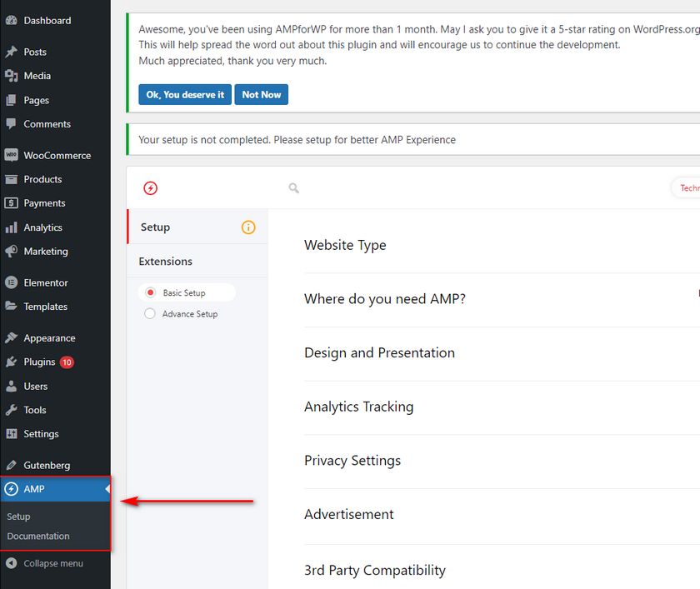The width and height of the screenshot is (700, 589).
Task: Click the Dashboard gauge icon
Action: tap(11, 21)
